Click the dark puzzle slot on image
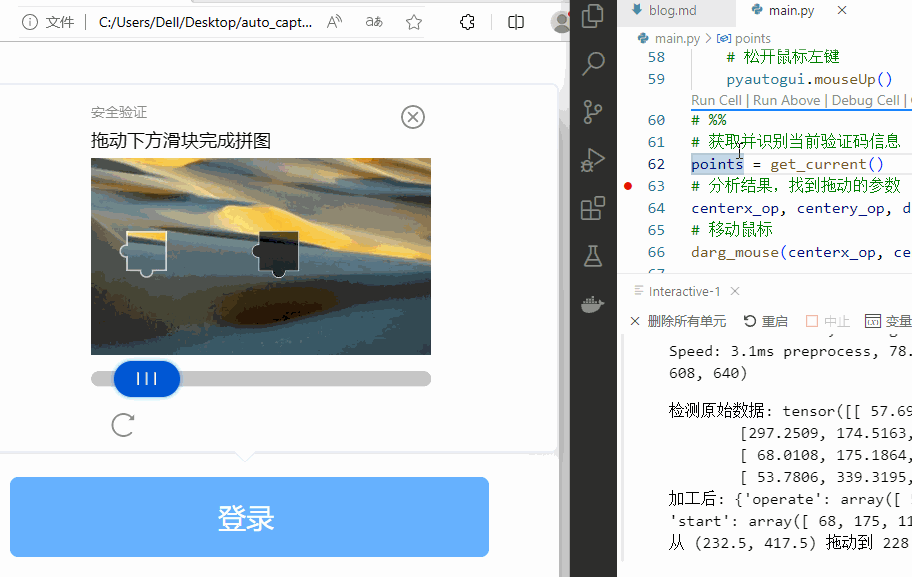The width and height of the screenshot is (912, 577). 277,253
